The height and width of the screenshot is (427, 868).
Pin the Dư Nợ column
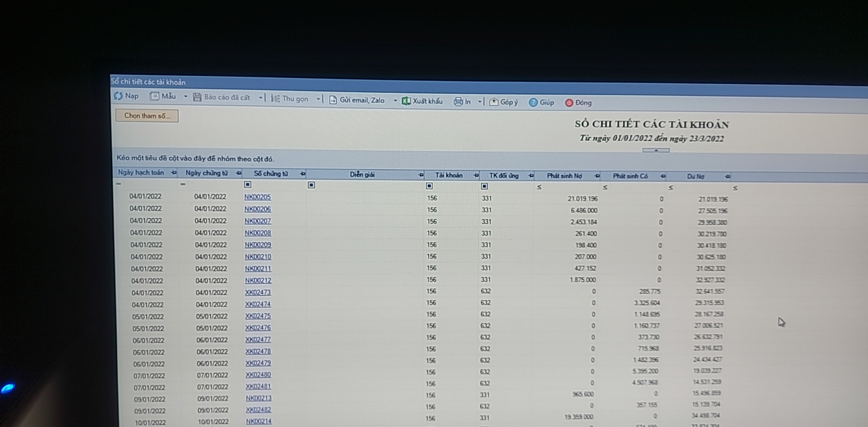[x=727, y=177]
